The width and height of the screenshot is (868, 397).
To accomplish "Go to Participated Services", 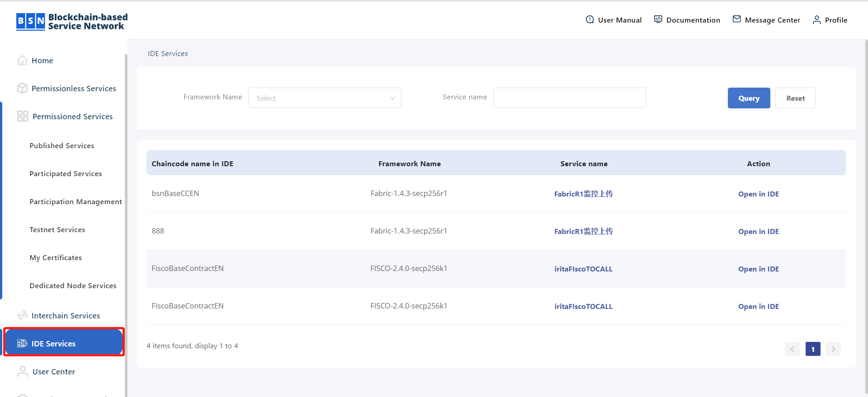I will (66, 174).
